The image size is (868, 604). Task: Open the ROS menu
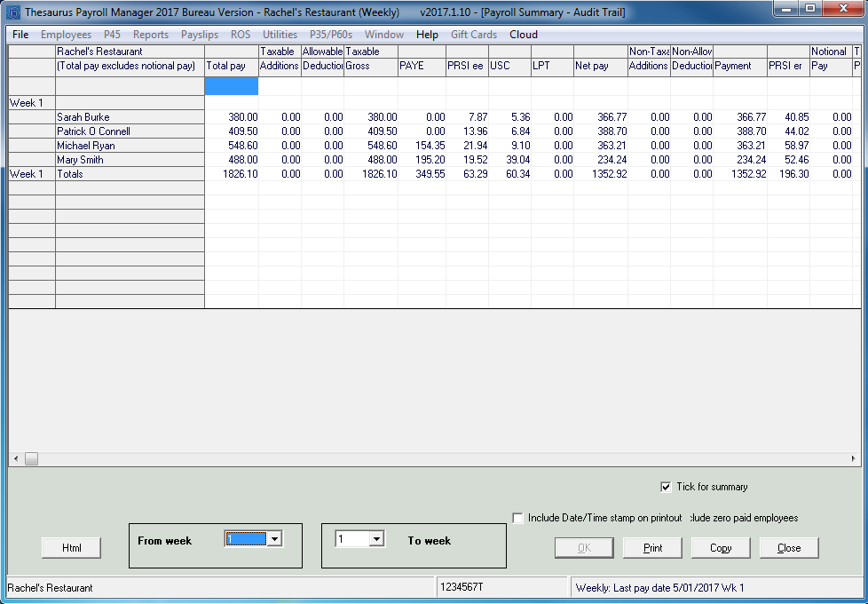241,35
